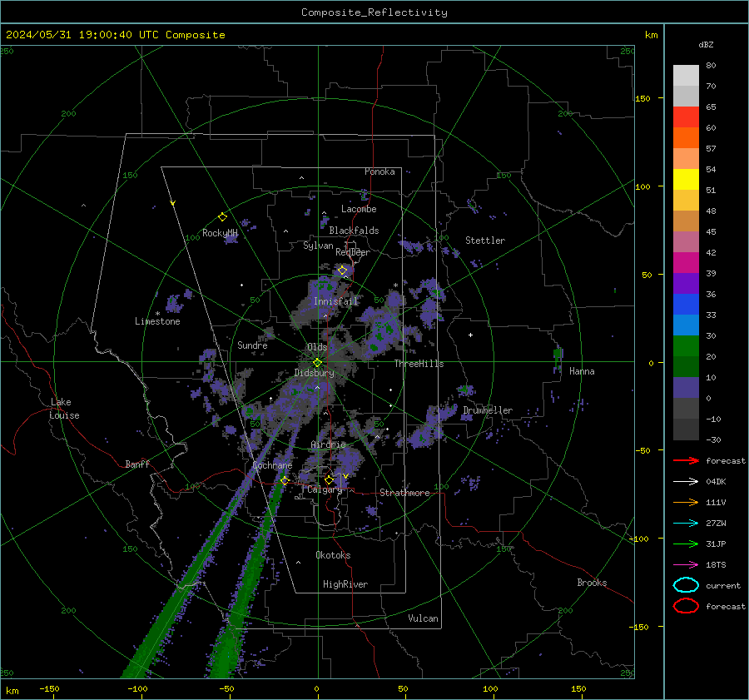Click the RedDeer city label
749x700 pixels.
pyautogui.click(x=353, y=252)
